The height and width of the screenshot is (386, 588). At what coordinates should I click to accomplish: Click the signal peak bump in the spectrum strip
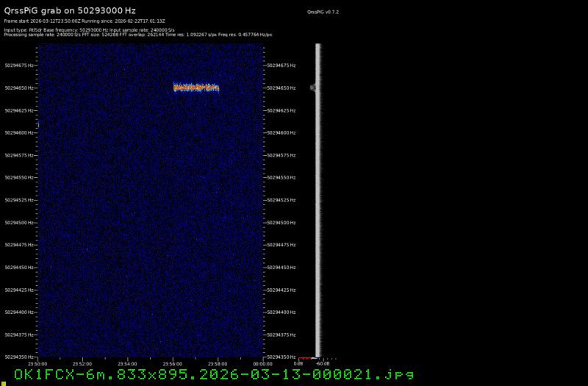[313, 87]
